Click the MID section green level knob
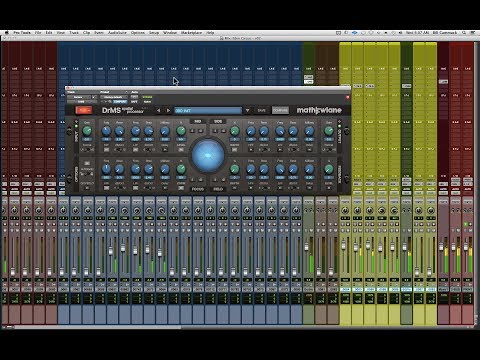This screenshot has height=360, width=480. point(181,131)
